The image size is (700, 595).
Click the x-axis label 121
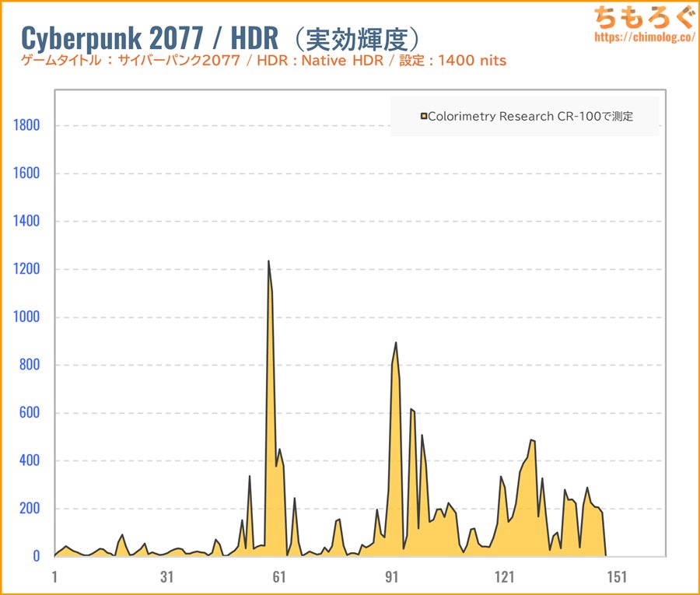pyautogui.click(x=505, y=577)
